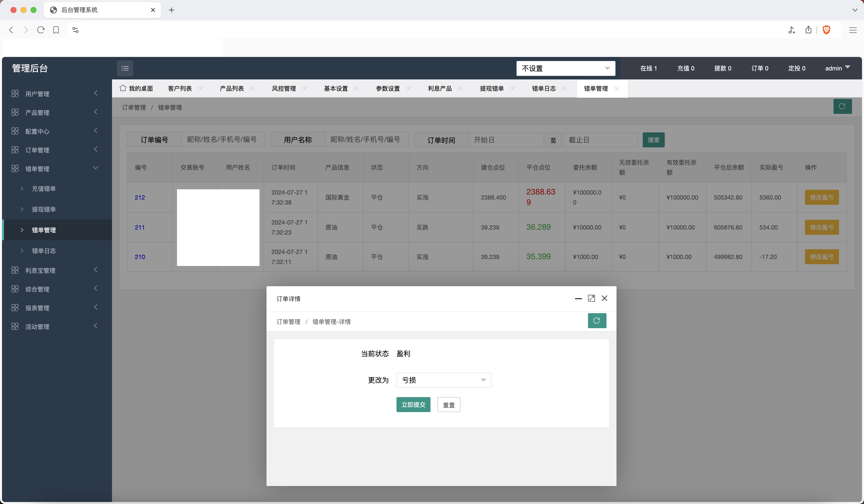Open the 充值错单 submenu item
864x504 pixels.
43,189
